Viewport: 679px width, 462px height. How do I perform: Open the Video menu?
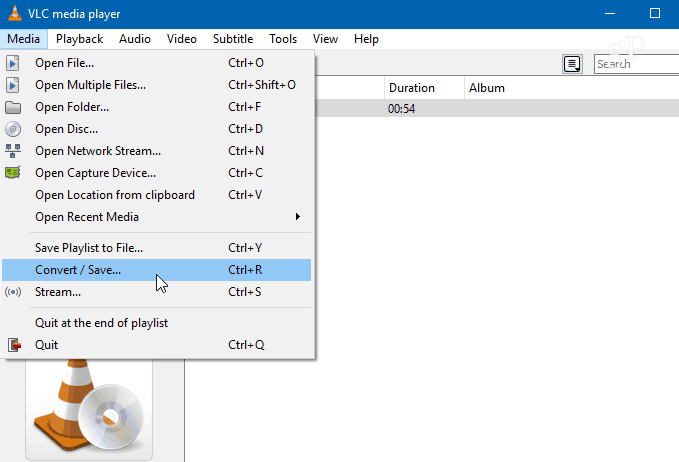(x=181, y=39)
